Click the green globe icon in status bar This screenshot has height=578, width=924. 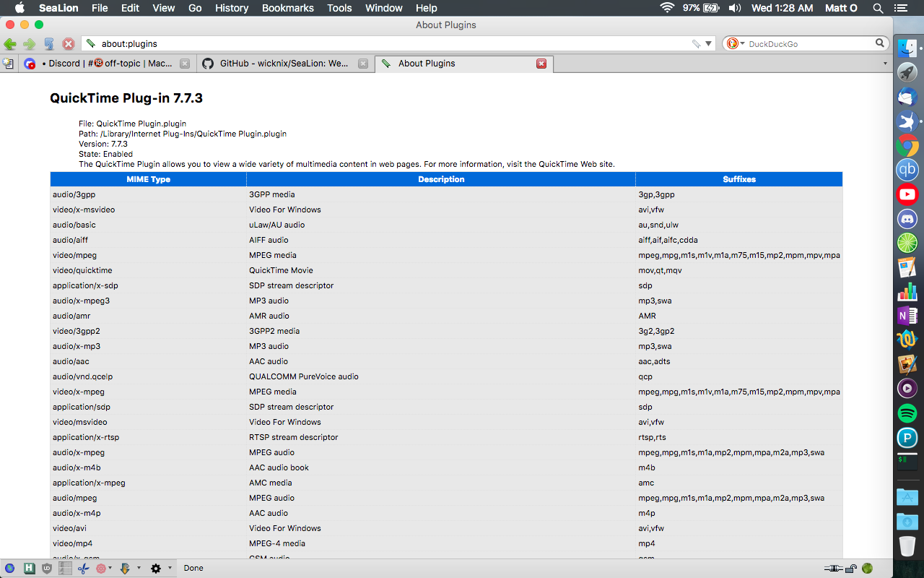click(x=868, y=569)
